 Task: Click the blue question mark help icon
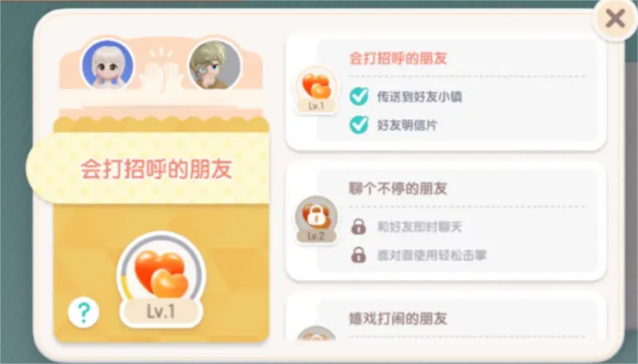pos(83,312)
